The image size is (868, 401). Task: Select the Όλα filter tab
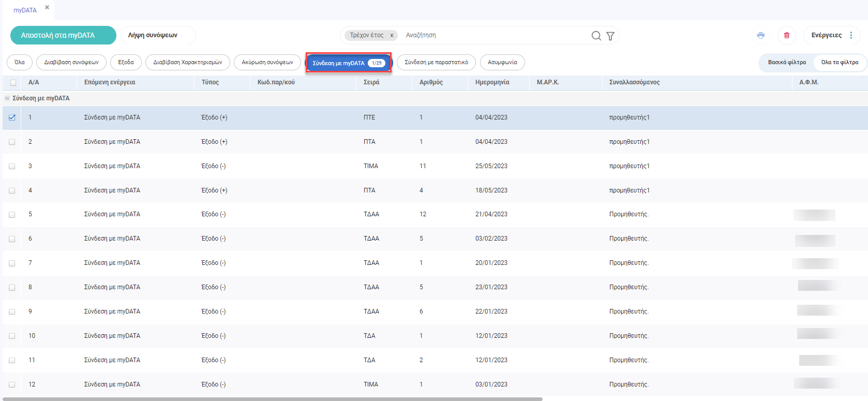20,62
